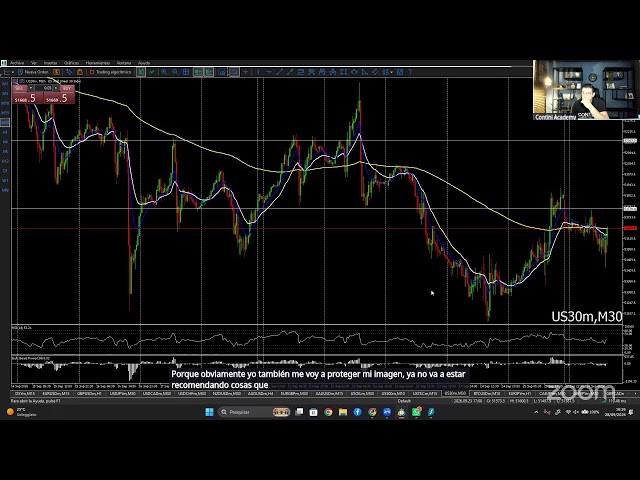Switch to the USDJPYm,M30 chart tab
Image resolution: width=640 pixels, height=480 pixels.
click(x=123, y=393)
